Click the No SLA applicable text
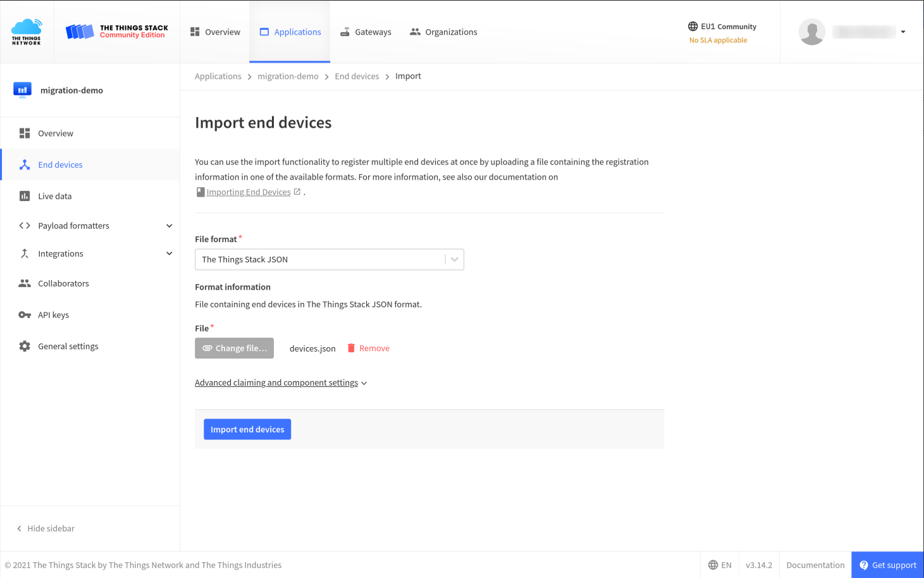The image size is (924, 578). point(718,40)
